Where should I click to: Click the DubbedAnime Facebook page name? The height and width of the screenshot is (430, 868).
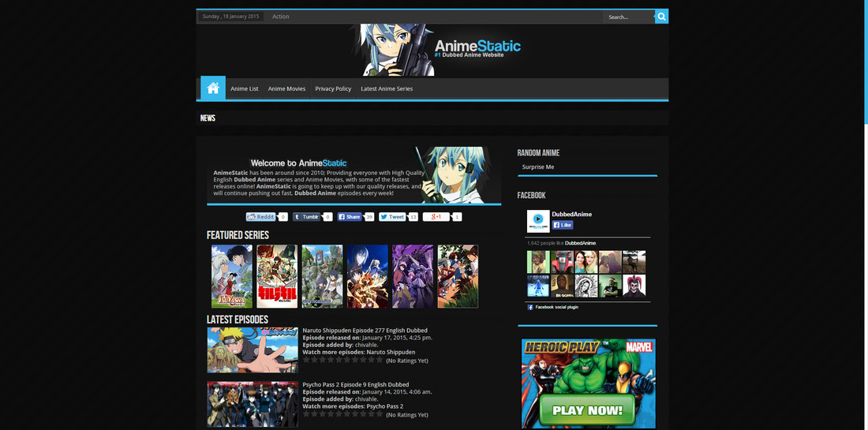(x=572, y=214)
